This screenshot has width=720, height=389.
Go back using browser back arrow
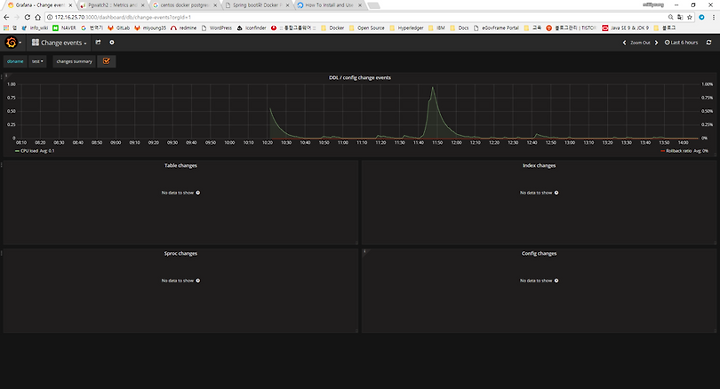[x=6, y=17]
